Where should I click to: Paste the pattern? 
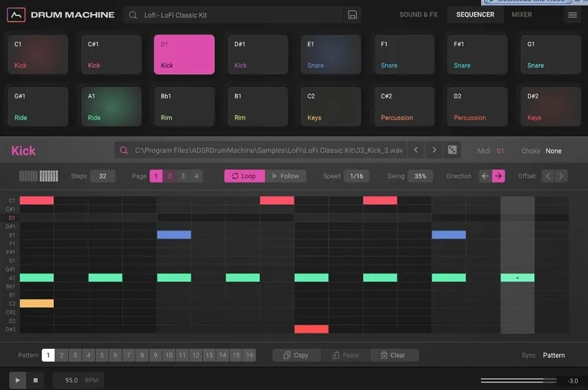(345, 355)
